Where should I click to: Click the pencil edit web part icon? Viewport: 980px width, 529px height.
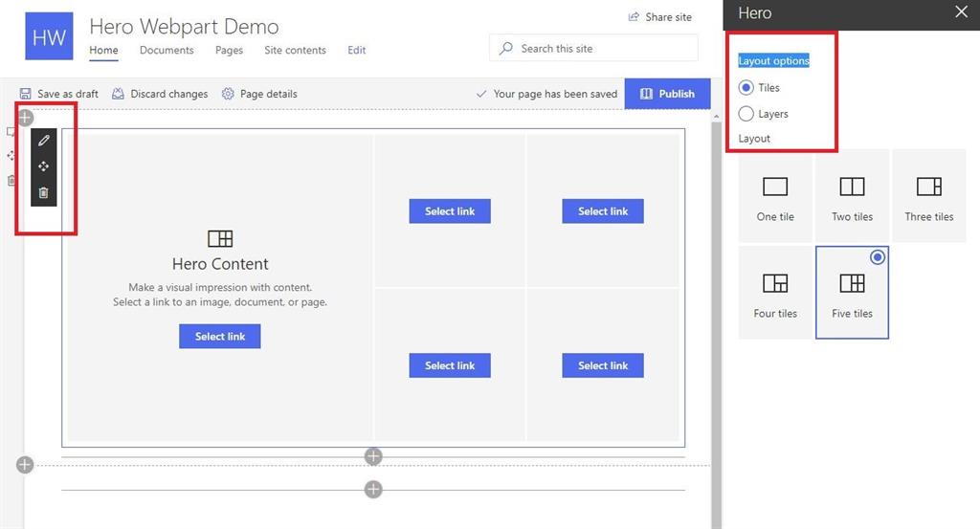coord(43,141)
